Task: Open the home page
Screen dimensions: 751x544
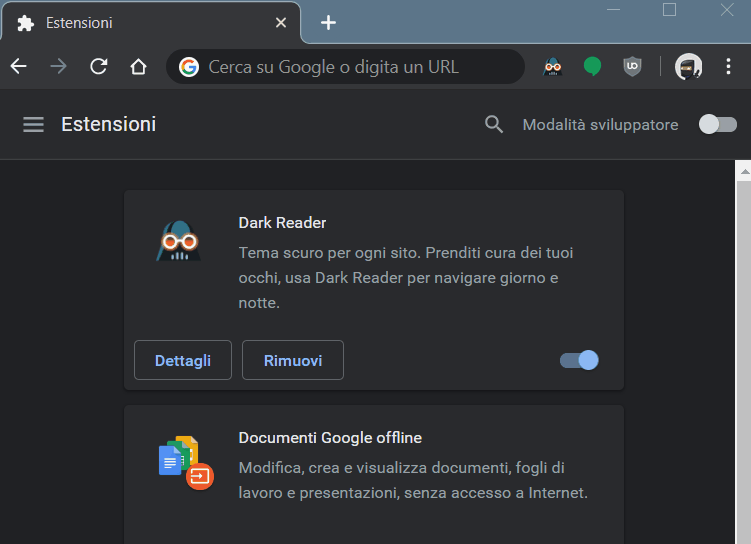Action: 138,67
